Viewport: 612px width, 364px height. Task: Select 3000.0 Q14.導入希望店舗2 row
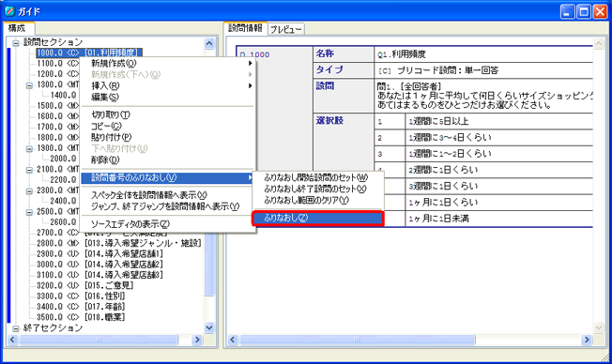pyautogui.click(x=99, y=265)
